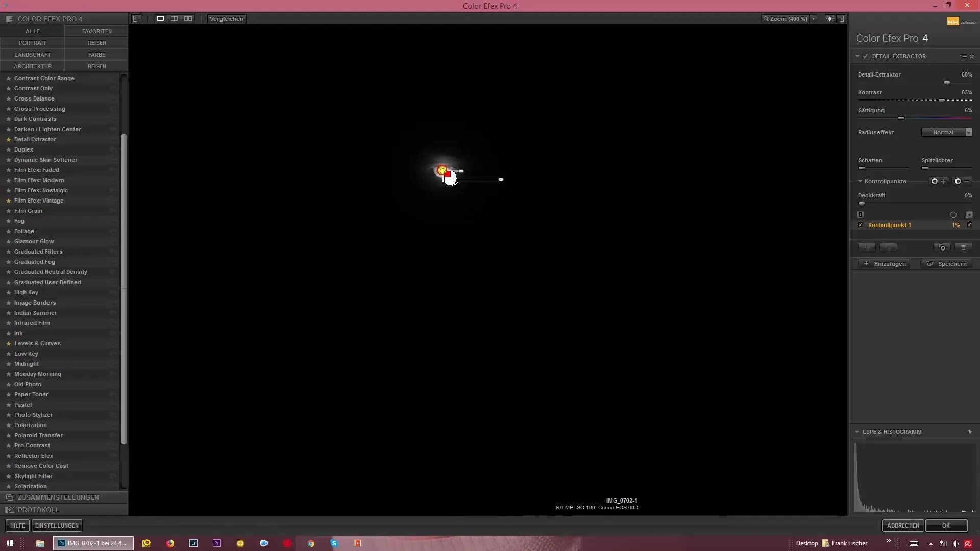This screenshot has width=980, height=551.
Task: Hide the right adjustments panel
Action: 841,19
